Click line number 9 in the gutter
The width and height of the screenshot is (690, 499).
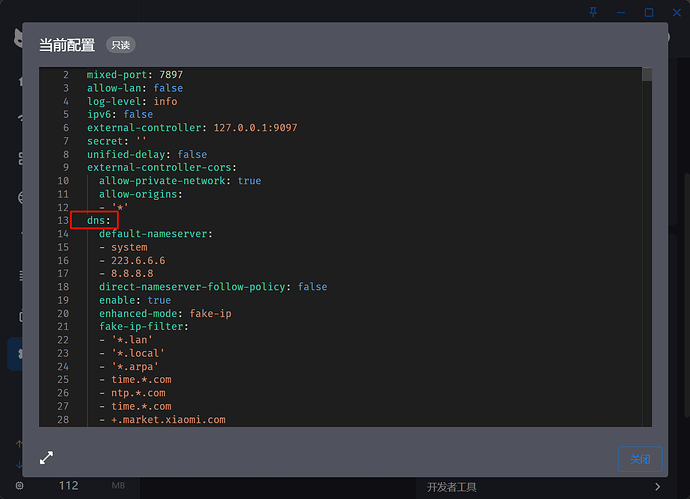point(66,168)
